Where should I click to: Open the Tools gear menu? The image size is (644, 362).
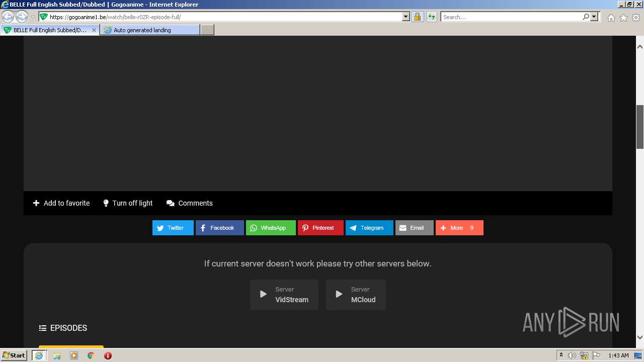click(636, 18)
